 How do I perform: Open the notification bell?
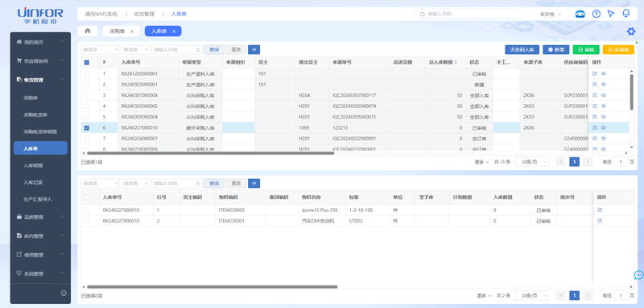click(626, 14)
